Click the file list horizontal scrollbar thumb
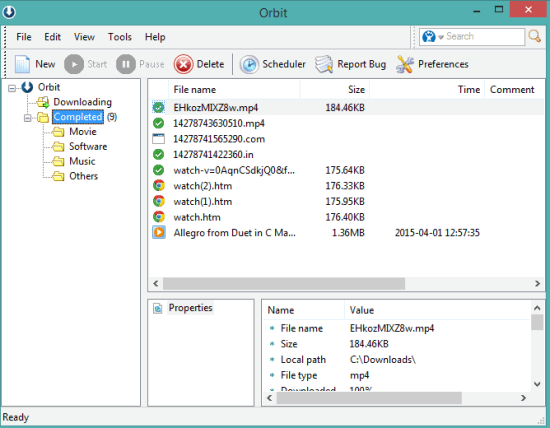Image resolution: width=550 pixels, height=428 pixels. pos(284,283)
